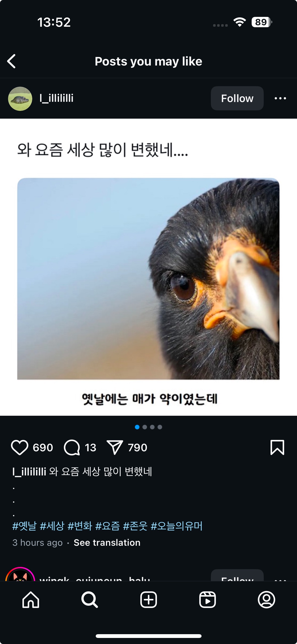
Task: Jump to the second carousel dot
Action: pyautogui.click(x=145, y=427)
